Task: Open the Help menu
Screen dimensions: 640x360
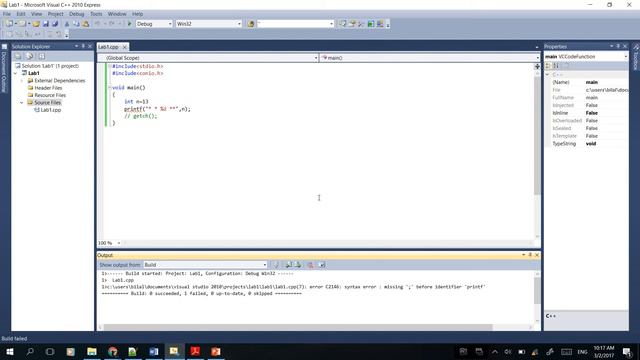Action: point(138,14)
